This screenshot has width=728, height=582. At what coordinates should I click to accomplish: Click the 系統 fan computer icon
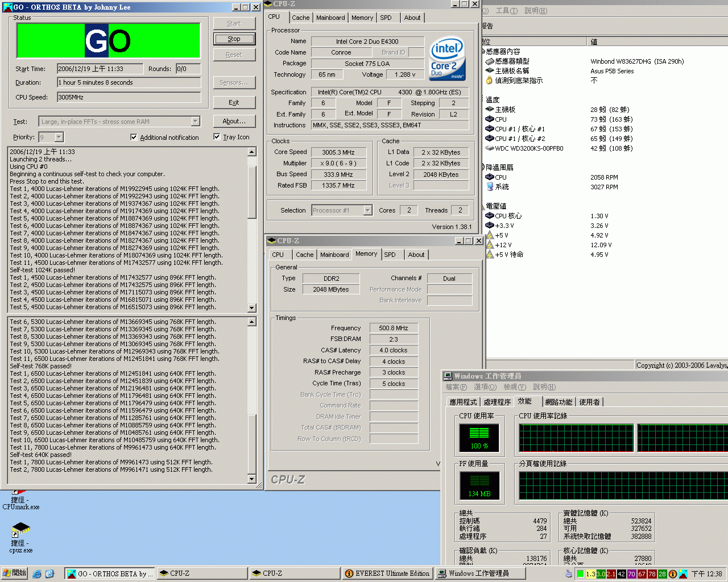(490, 187)
